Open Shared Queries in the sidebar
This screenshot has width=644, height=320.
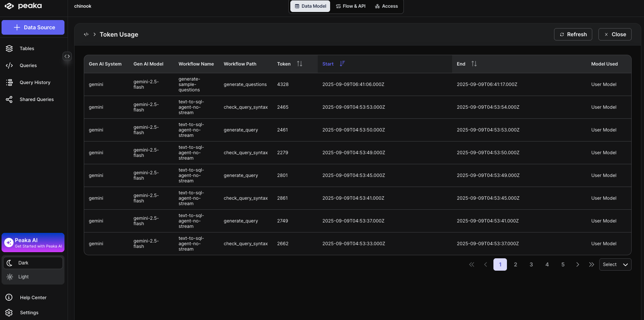[x=37, y=99]
